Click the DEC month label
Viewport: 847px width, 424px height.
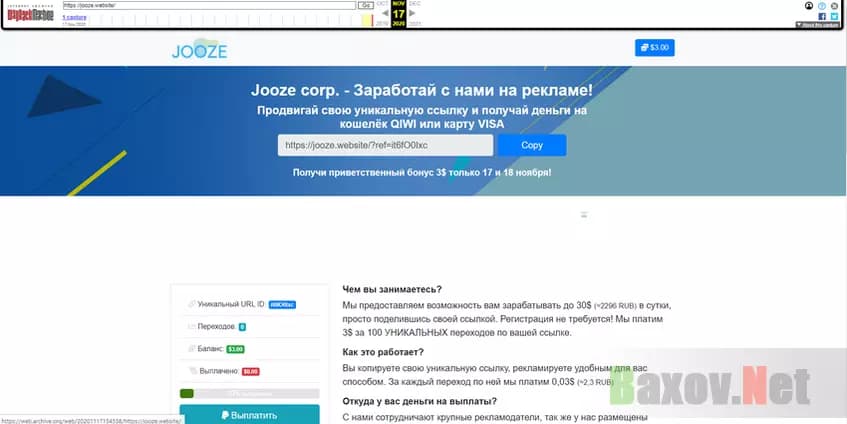point(414,3)
